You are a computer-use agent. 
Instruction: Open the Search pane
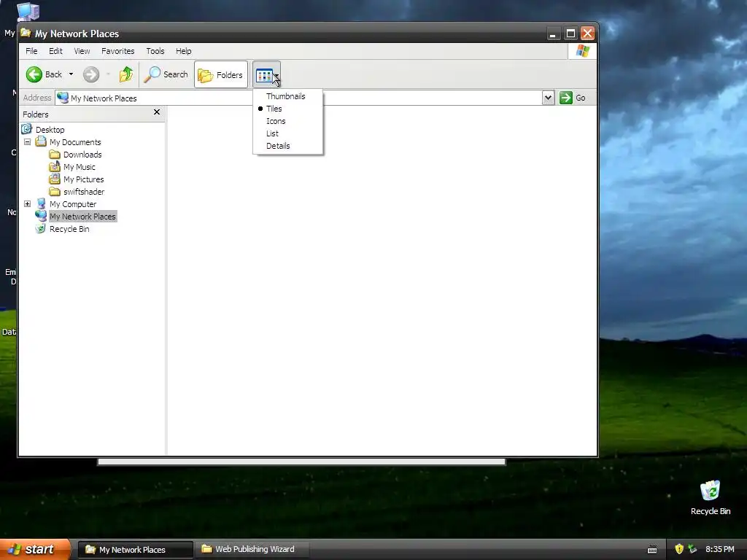(x=166, y=74)
